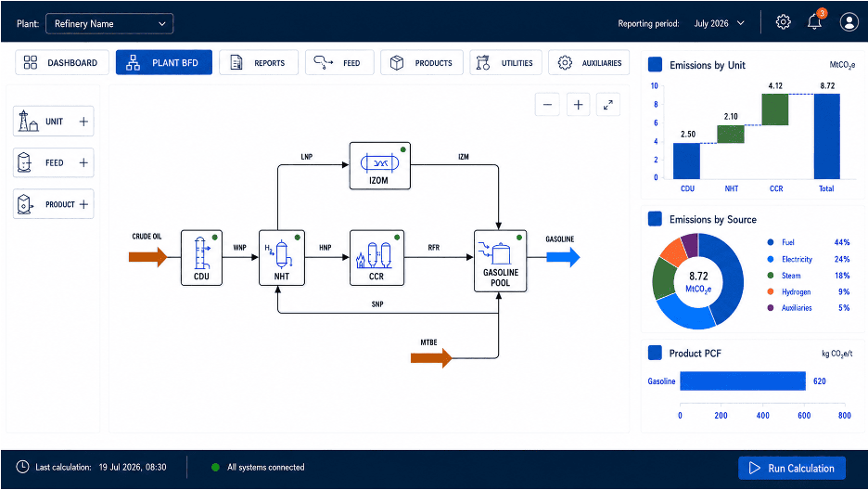Open the notifications bell
This screenshot has width=868, height=490.
point(814,21)
